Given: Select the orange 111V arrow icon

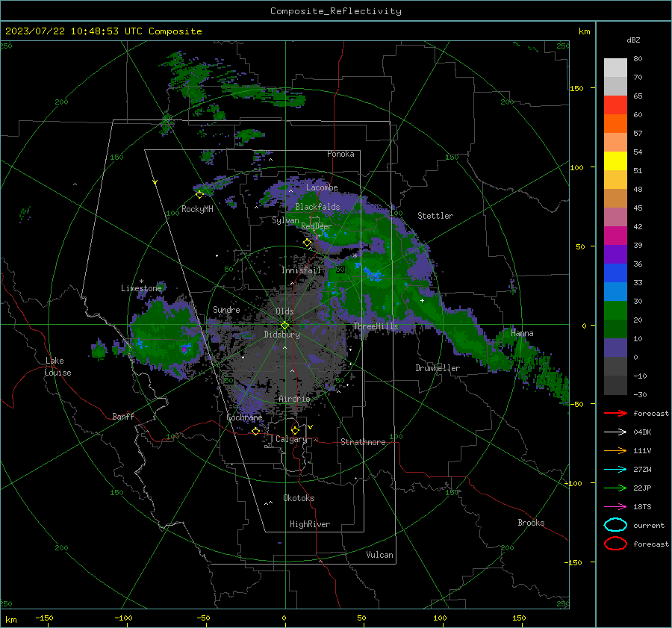Looking at the screenshot, I should tap(615, 450).
